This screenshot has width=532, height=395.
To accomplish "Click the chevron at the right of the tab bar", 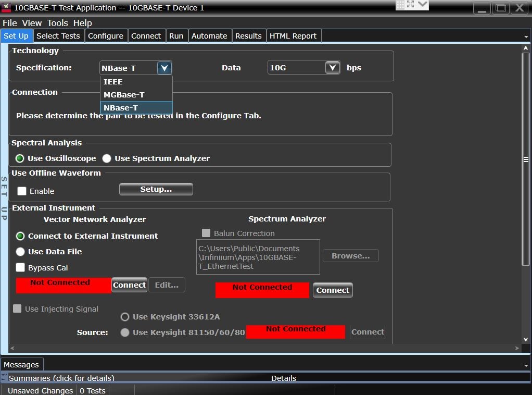I will (527, 36).
